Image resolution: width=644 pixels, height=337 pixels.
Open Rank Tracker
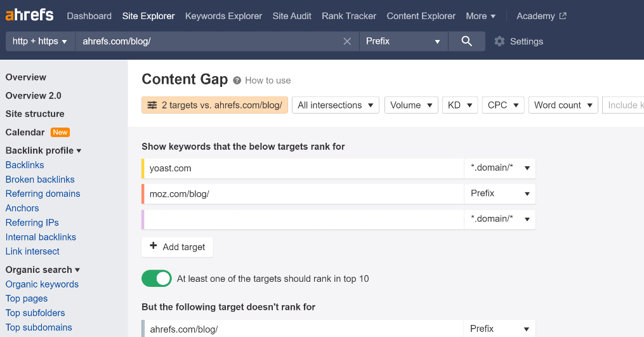[349, 16]
